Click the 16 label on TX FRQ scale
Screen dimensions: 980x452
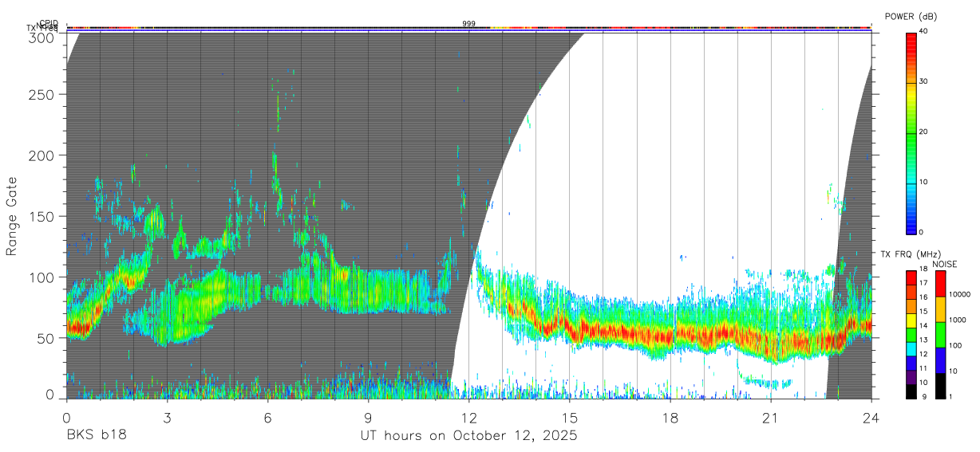[923, 297]
